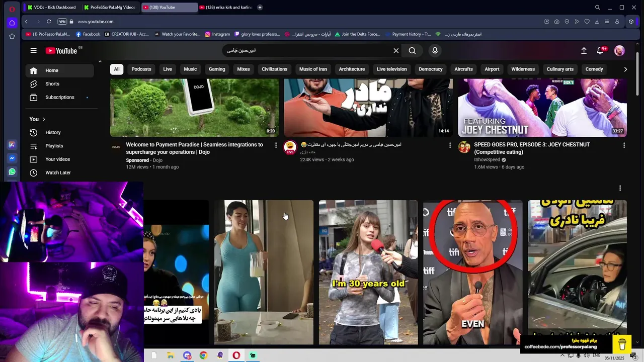The width and height of the screenshot is (644, 362).
Task: Expand the You section chevron
Action: pyautogui.click(x=44, y=119)
